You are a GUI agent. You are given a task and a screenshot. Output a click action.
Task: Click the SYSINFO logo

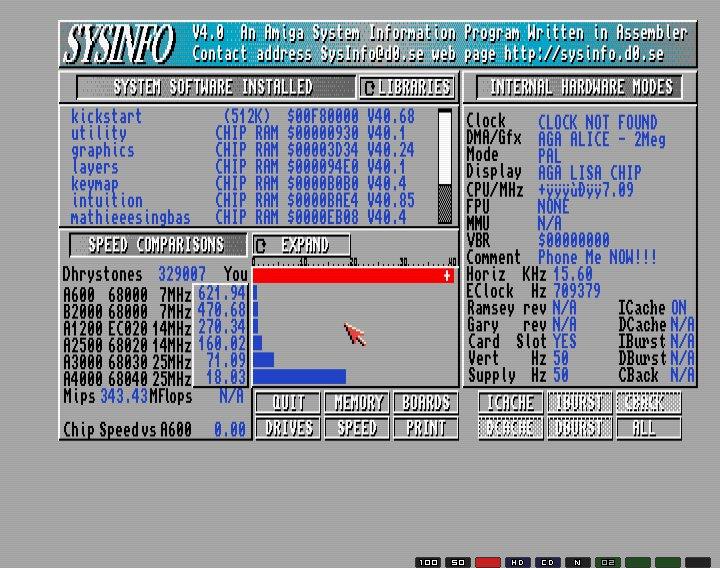(x=120, y=44)
